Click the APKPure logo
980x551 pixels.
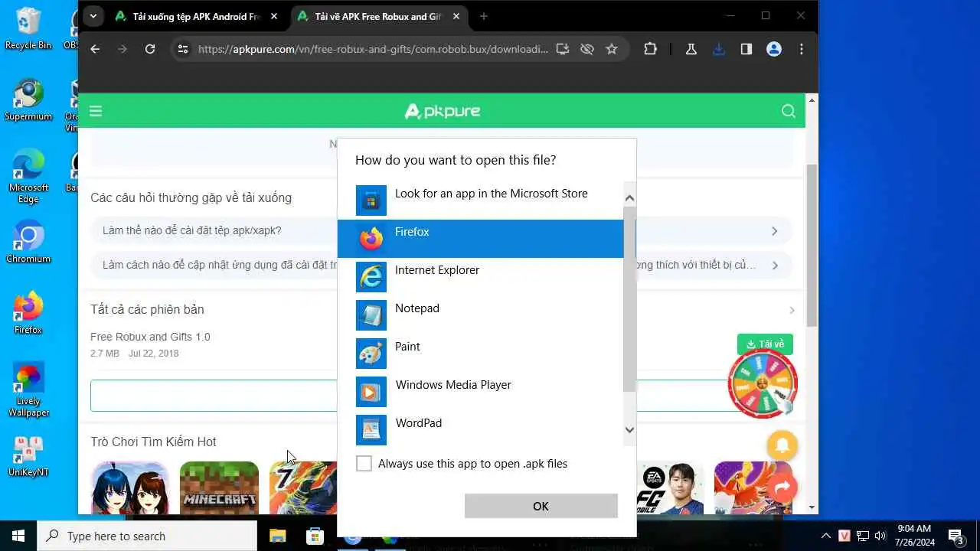click(443, 111)
